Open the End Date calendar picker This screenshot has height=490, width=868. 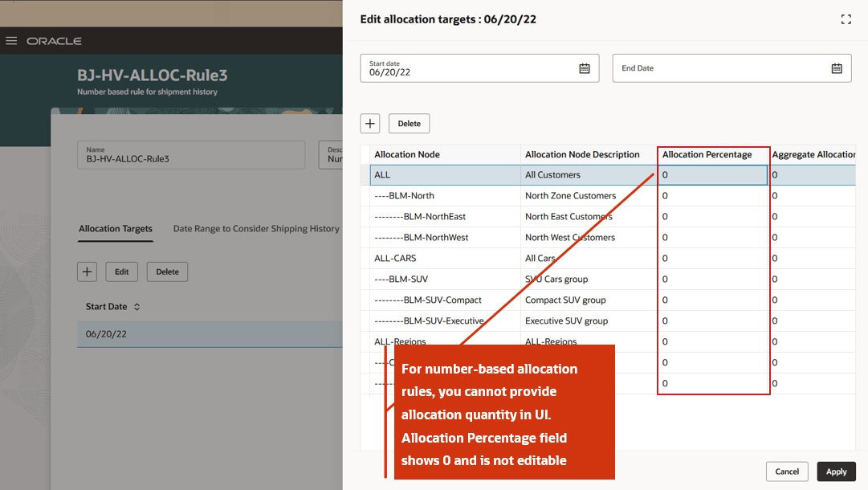pyautogui.click(x=836, y=67)
